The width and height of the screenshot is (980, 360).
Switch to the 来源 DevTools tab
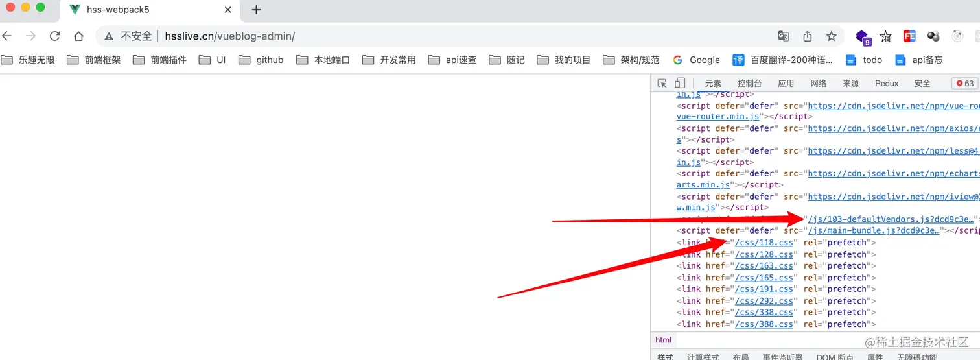click(x=851, y=83)
